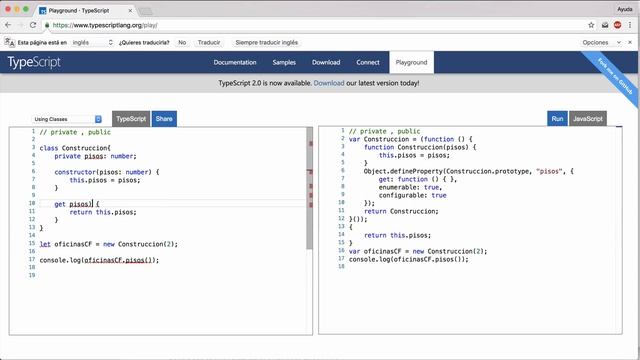
Task: Click the Download link in the banner
Action: point(329,83)
